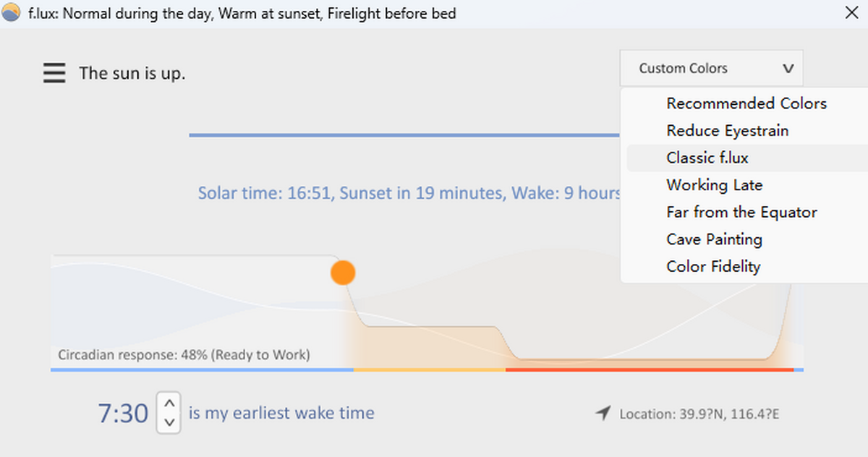868x457 pixels.
Task: Open the hamburger menu icon
Action: point(54,73)
